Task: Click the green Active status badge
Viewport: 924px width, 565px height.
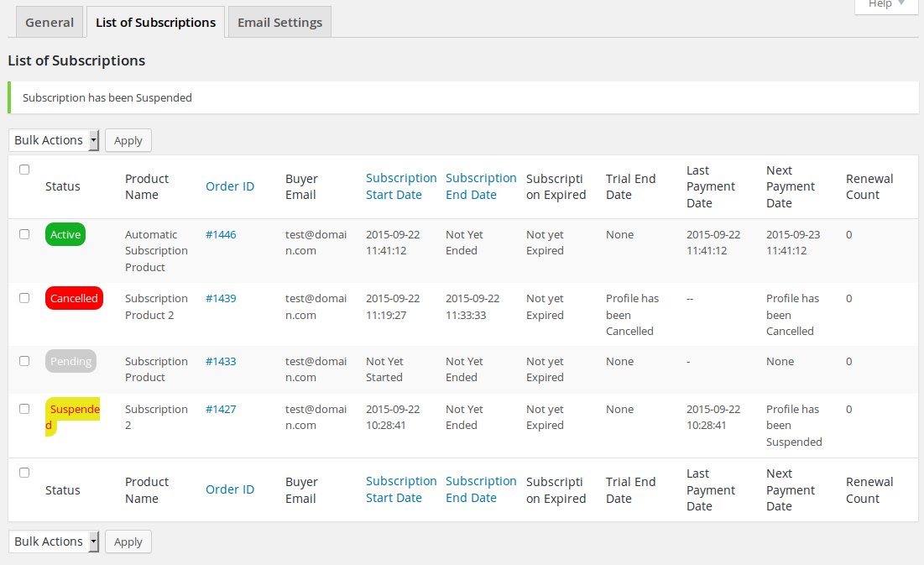Action: [65, 235]
